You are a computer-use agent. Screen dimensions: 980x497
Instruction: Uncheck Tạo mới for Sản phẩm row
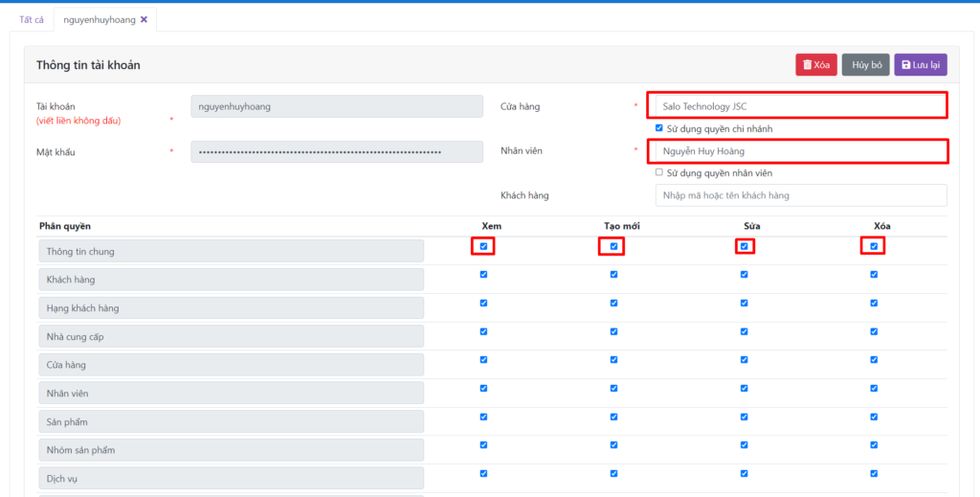613,417
